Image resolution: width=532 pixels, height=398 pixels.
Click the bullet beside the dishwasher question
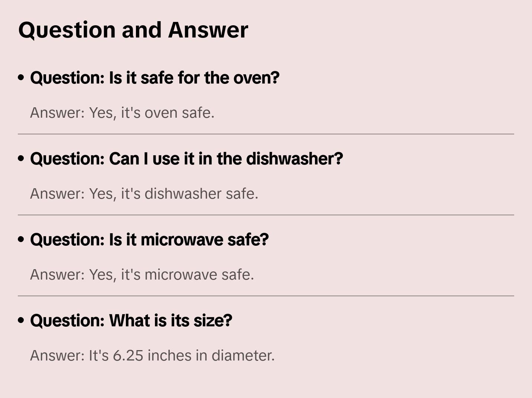pos(21,159)
